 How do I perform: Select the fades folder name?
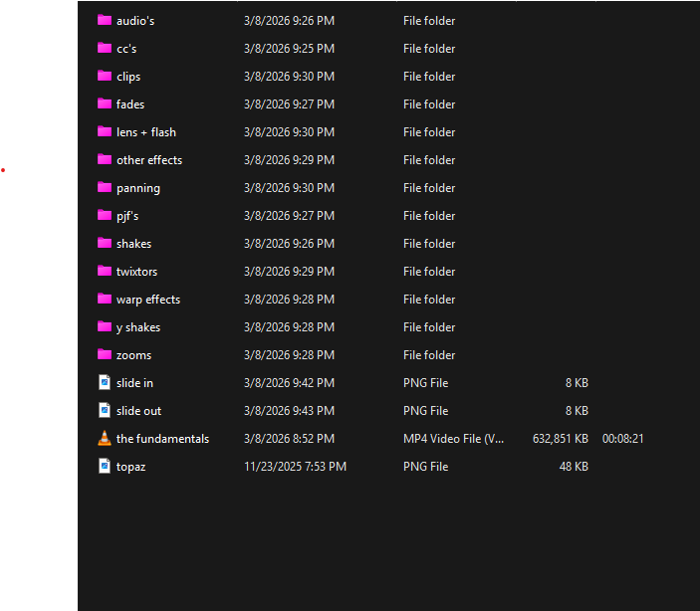point(130,104)
